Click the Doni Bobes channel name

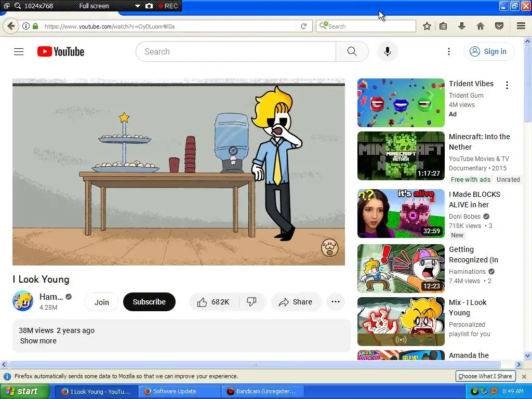tap(464, 217)
